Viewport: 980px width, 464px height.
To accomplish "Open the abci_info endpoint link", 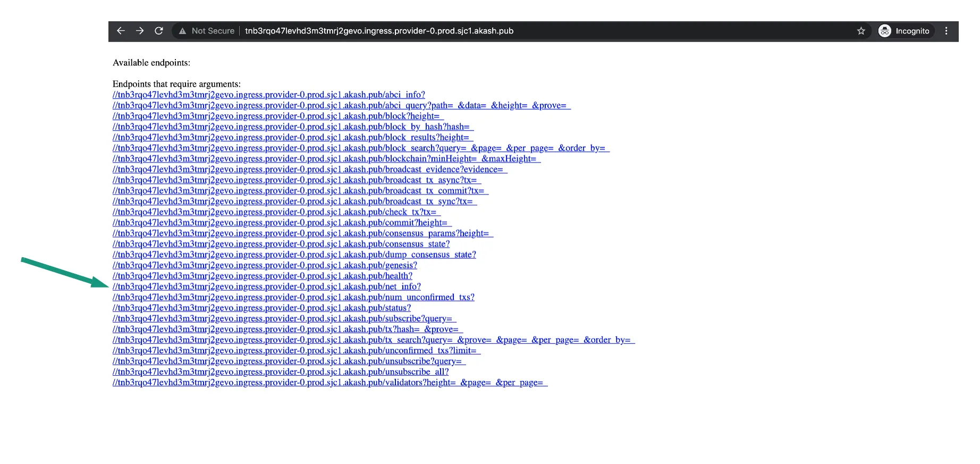I will point(268,95).
